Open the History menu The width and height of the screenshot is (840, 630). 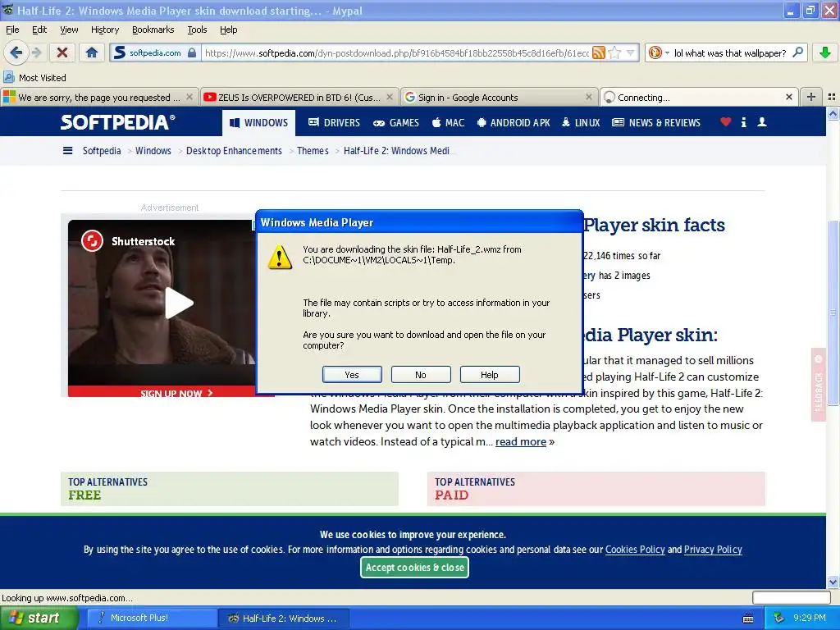pos(104,30)
